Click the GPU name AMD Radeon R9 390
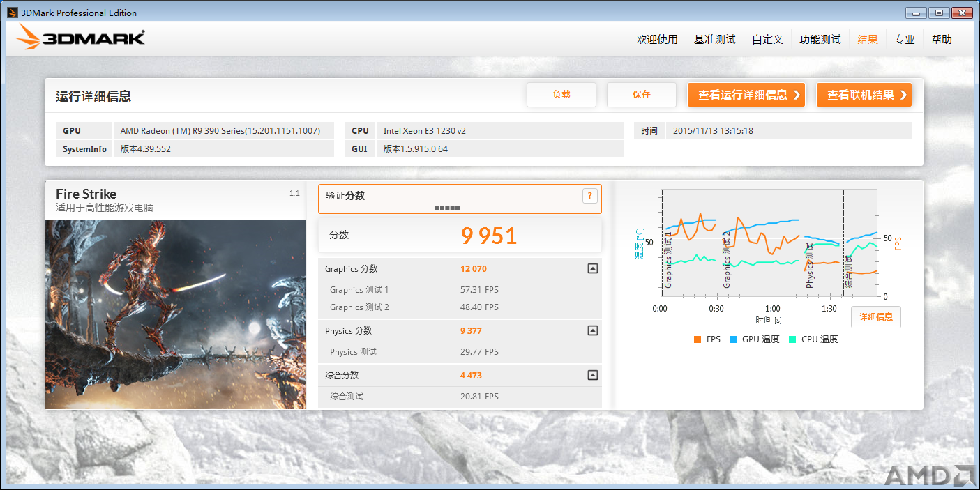The height and width of the screenshot is (490, 980). [220, 131]
